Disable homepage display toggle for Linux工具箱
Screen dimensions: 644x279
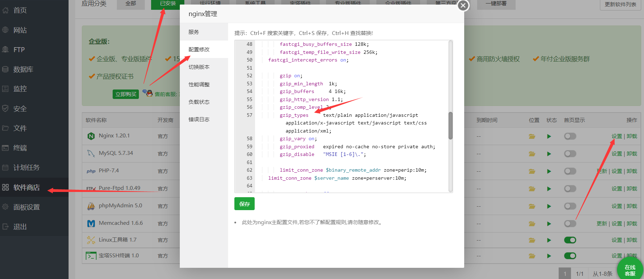pos(570,240)
